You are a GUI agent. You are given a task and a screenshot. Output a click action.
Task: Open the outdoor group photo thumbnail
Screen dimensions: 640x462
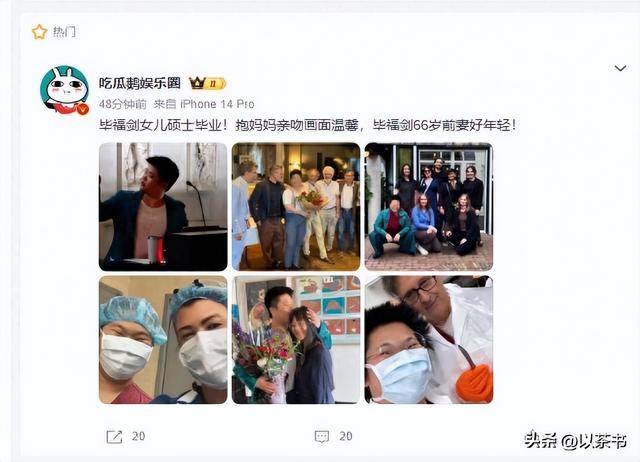pyautogui.click(x=429, y=207)
